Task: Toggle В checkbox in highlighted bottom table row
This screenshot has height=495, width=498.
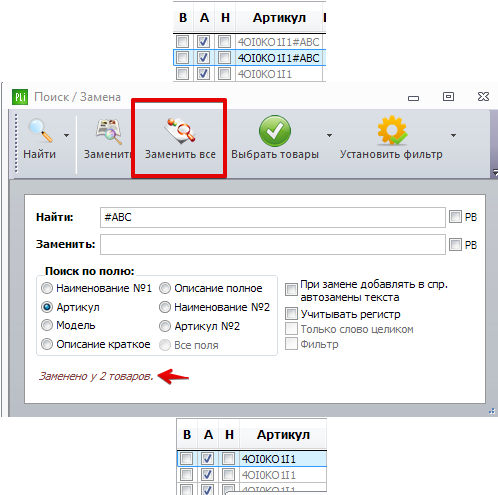Action: [x=186, y=459]
